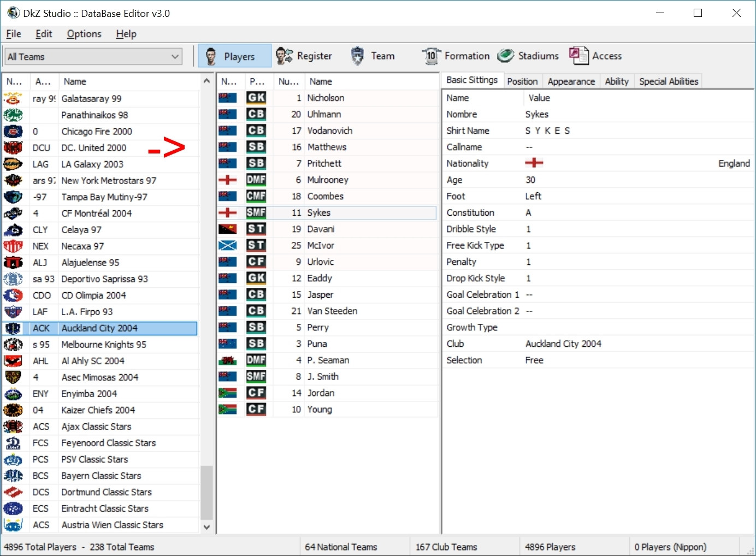Viewport: 756px width, 556px height.
Task: Click the Feyenoord Classic Stars crest
Action: click(x=13, y=443)
